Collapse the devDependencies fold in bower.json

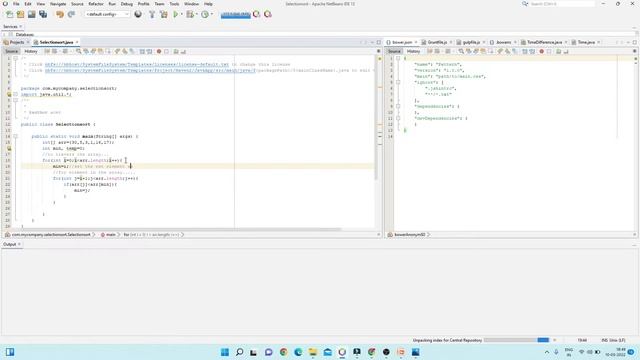click(x=398, y=118)
